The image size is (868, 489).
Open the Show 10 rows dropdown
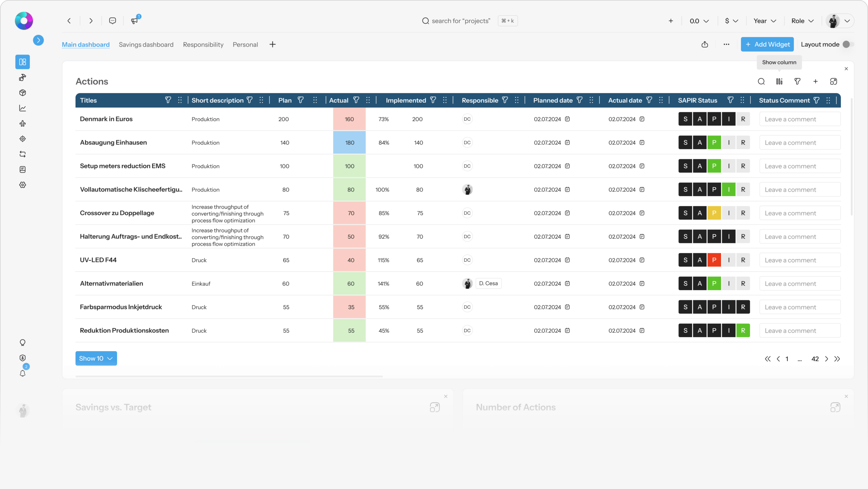coord(96,359)
